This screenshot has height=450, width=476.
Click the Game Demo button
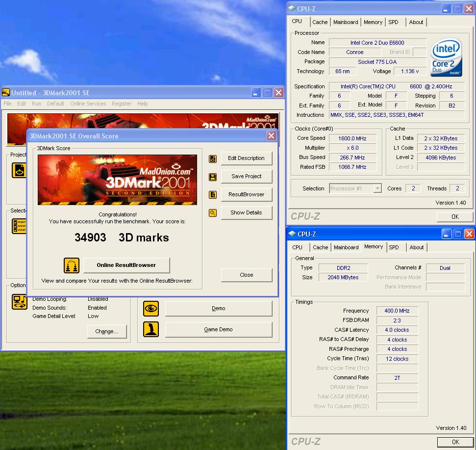tap(218, 329)
